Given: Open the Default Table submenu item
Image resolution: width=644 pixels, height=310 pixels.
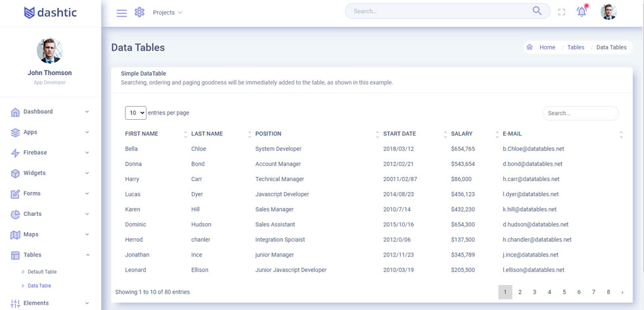Looking at the screenshot, I should [x=42, y=272].
